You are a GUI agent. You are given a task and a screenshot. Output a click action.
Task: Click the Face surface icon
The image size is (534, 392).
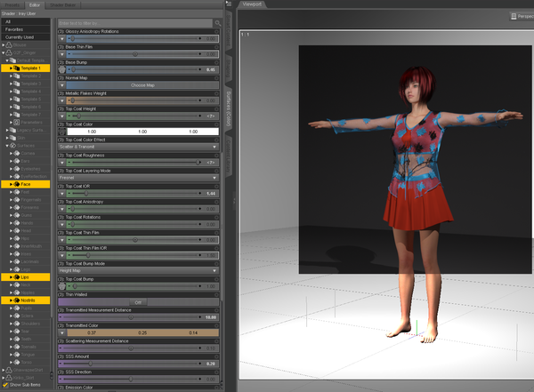[16, 184]
